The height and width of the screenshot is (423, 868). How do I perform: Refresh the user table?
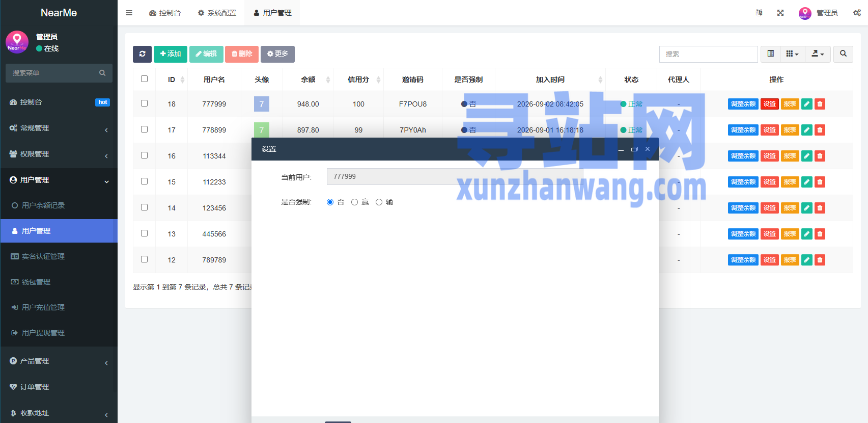coord(142,54)
